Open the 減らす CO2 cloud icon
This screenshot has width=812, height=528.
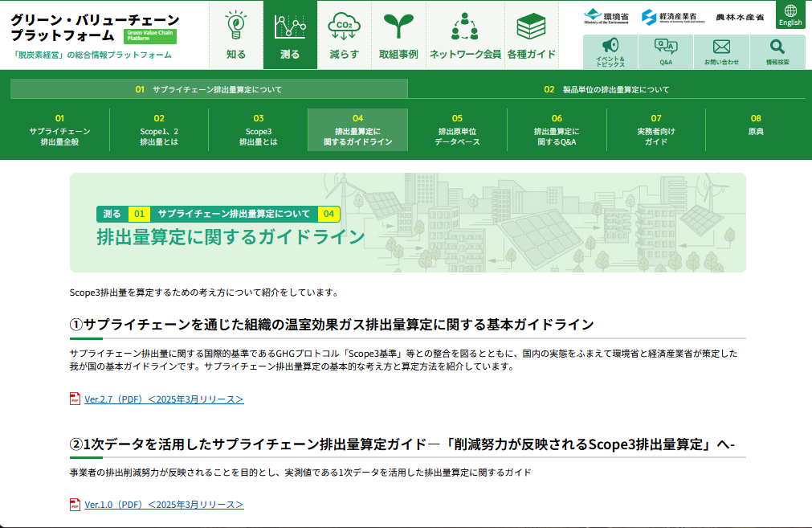point(344,27)
